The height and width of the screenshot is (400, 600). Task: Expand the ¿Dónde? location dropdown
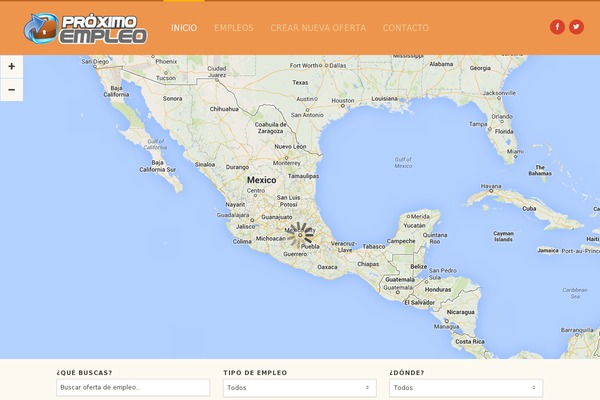pyautogui.click(x=466, y=388)
